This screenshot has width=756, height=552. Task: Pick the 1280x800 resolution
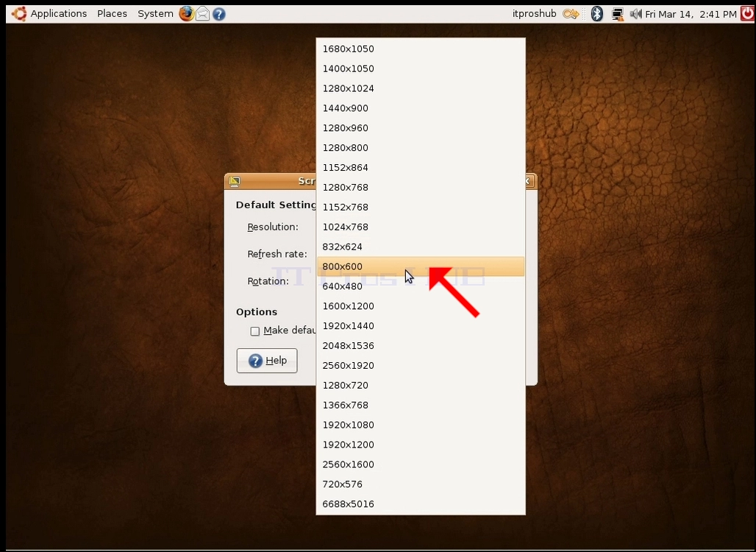coord(421,148)
